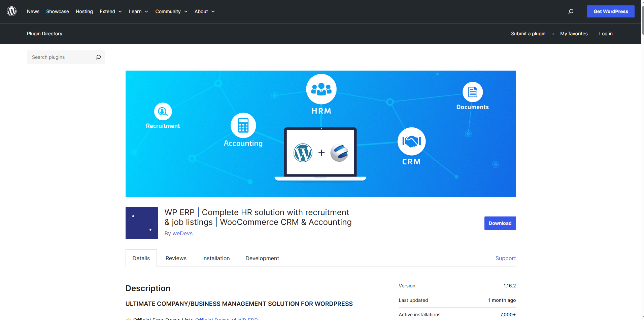Image resolution: width=644 pixels, height=320 pixels.
Task: Open the Community dropdown menu
Action: [x=171, y=11]
